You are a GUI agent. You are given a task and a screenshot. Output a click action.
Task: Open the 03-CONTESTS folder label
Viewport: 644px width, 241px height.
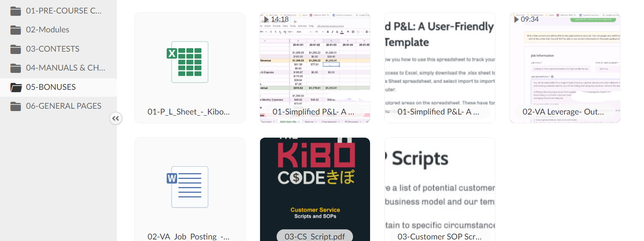[x=52, y=49]
